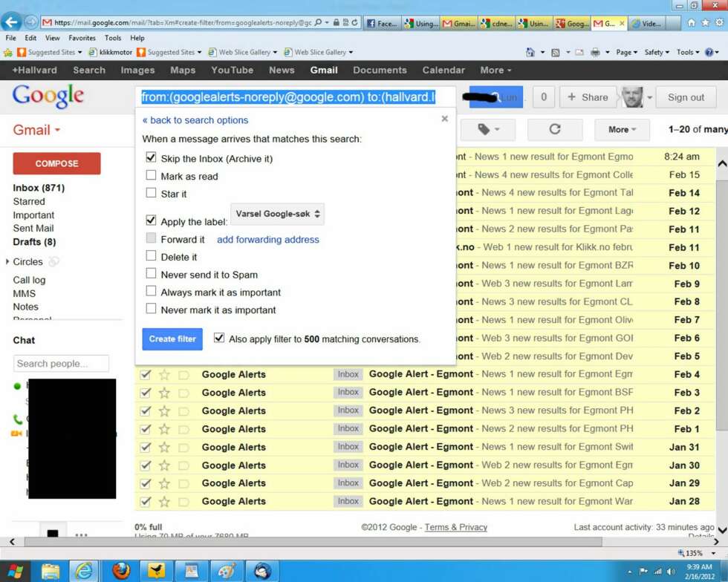The height and width of the screenshot is (582, 728).
Task: Enable Always mark it as important
Action: 151,291
